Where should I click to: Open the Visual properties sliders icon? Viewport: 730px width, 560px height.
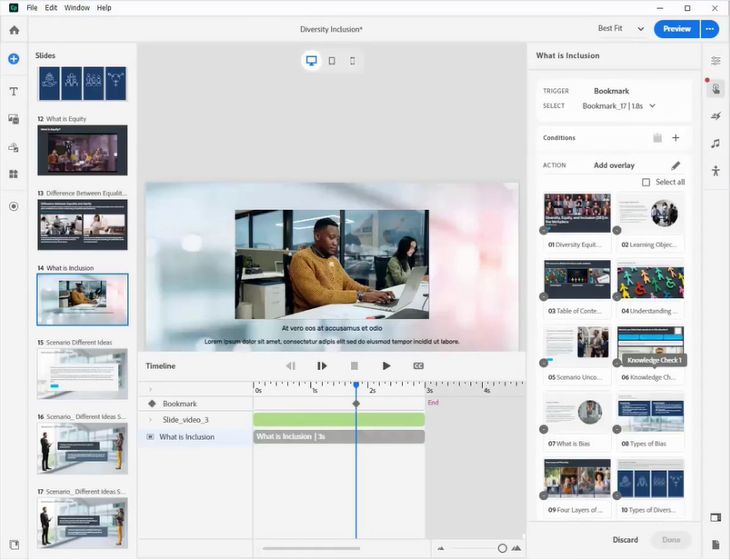(715, 61)
